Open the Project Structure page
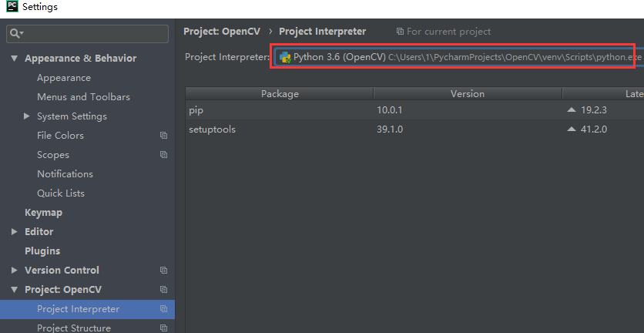The image size is (644, 333). [74, 328]
